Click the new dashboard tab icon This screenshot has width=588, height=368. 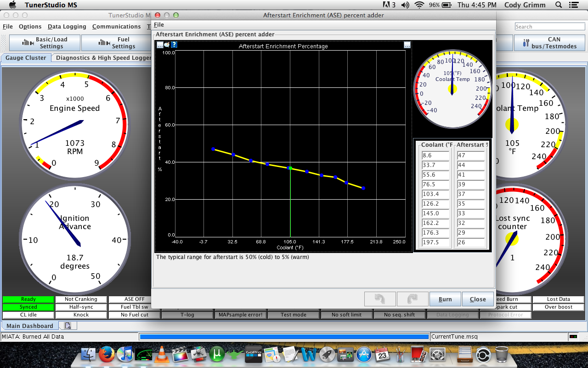68,326
